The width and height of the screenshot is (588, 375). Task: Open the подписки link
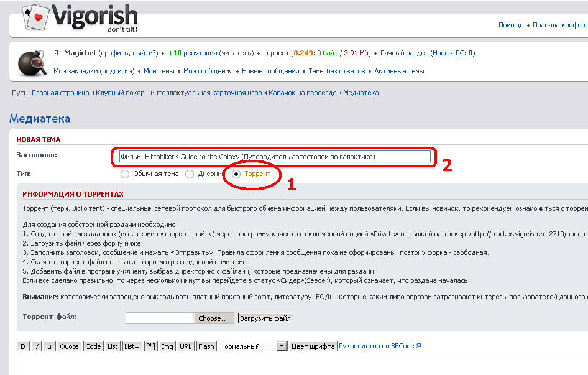(x=117, y=71)
